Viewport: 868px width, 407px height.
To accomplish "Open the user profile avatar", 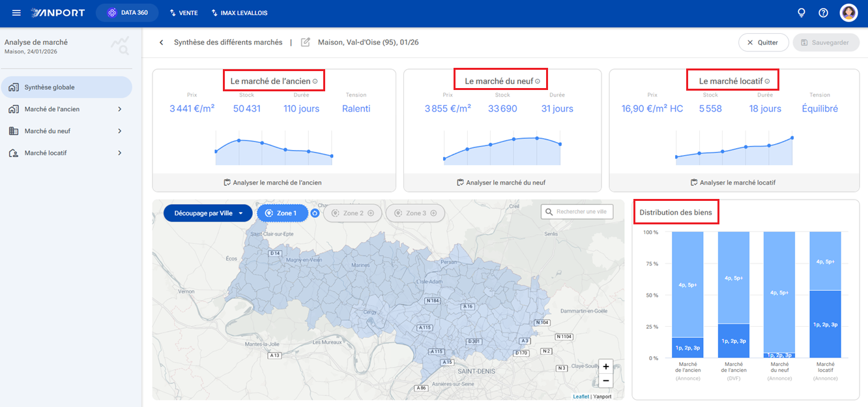I will pyautogui.click(x=848, y=13).
